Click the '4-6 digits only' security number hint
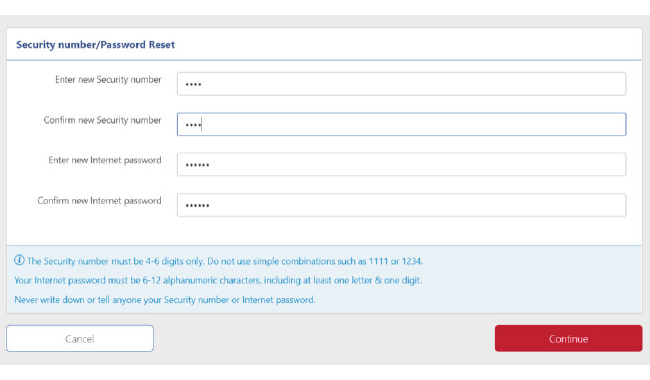 point(225,261)
